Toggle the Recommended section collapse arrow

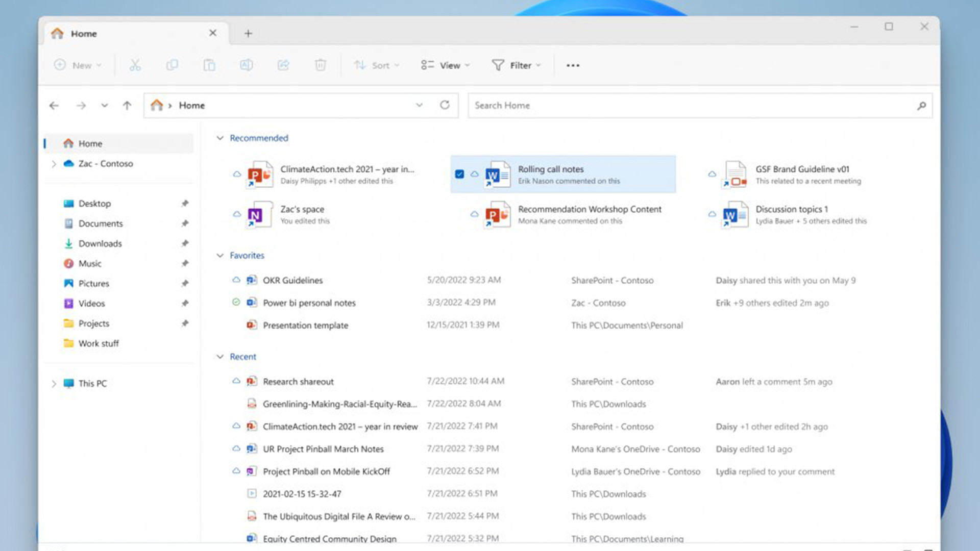[220, 137]
